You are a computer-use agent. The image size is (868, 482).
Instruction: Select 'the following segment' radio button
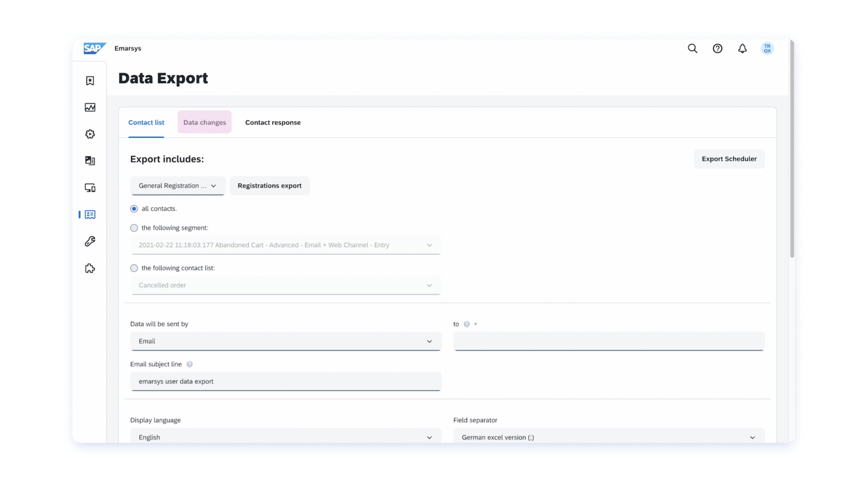(x=134, y=228)
